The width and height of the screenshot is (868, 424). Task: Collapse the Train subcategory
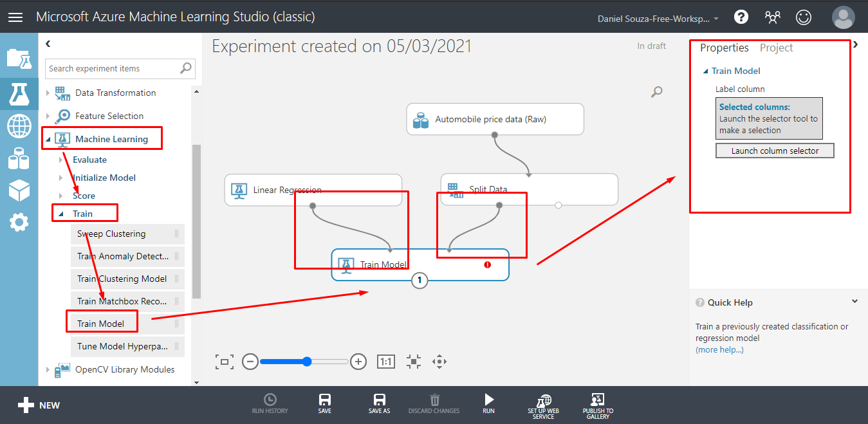click(x=62, y=214)
